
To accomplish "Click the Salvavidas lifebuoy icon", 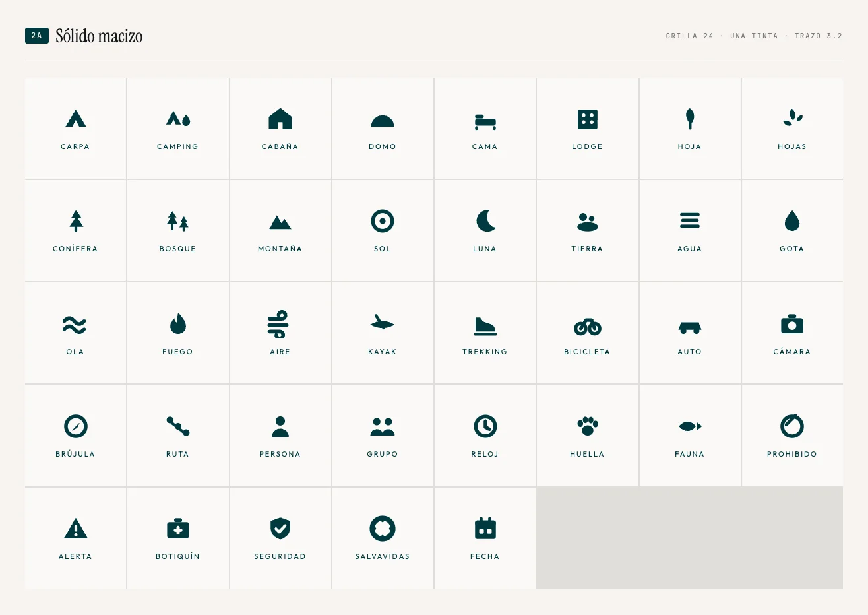I will click(x=383, y=529).
